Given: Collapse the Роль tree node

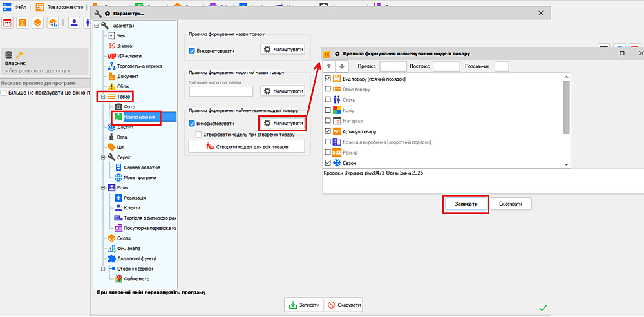Looking at the screenshot, I should (103, 187).
